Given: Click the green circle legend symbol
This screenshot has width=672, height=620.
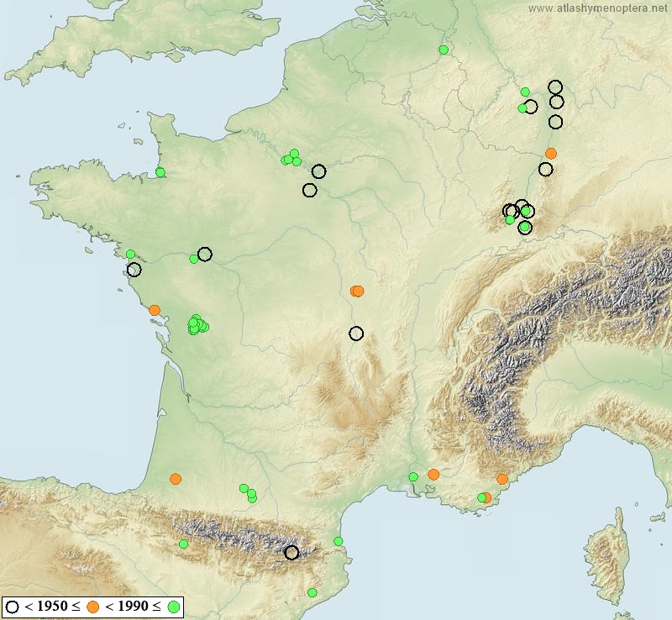Looking at the screenshot, I should click(174, 607).
